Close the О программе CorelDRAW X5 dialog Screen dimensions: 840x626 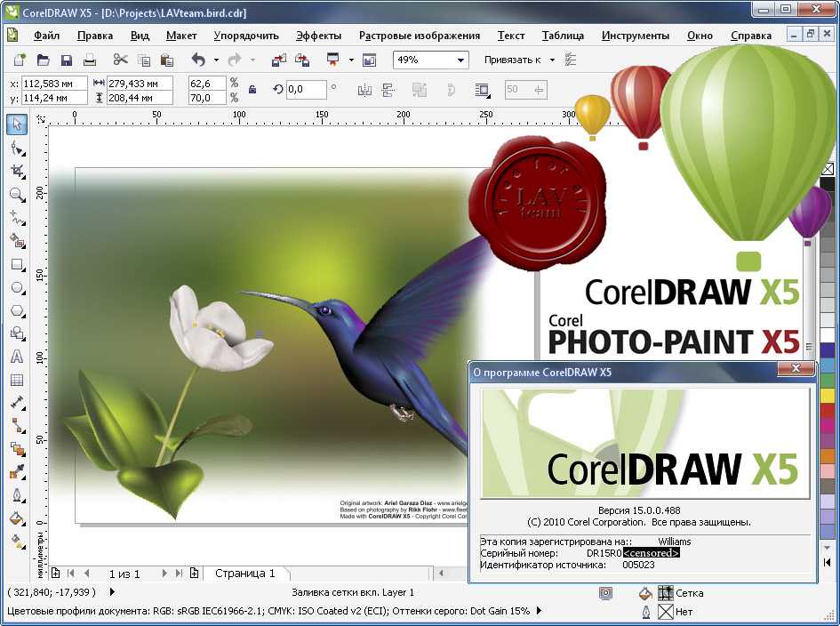(796, 368)
